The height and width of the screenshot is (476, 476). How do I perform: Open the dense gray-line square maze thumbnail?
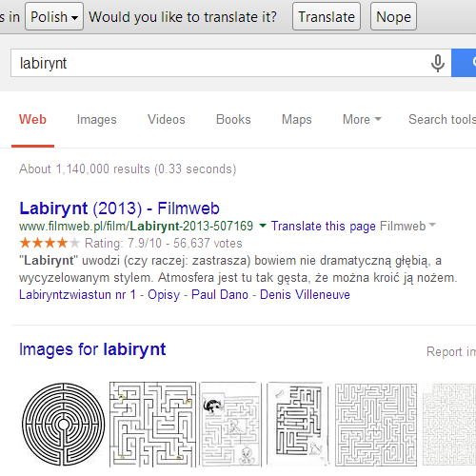pos(376,425)
